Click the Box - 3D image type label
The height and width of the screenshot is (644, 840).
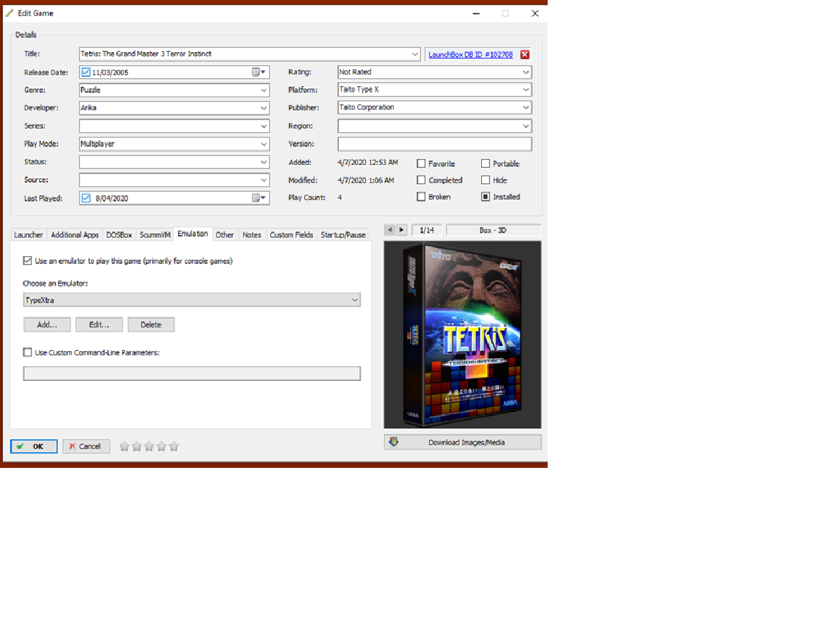[494, 230]
